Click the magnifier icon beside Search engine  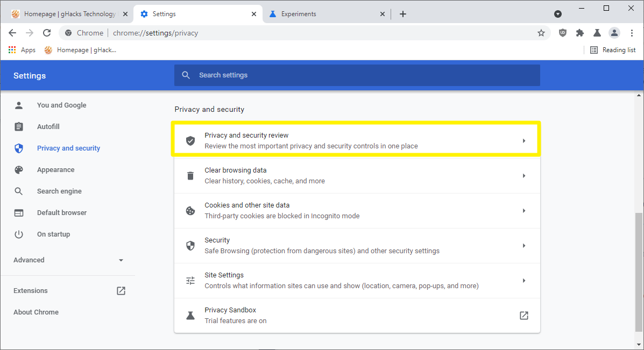(x=19, y=191)
